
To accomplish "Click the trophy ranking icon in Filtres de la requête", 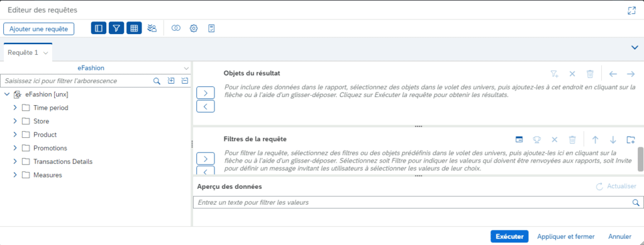I will click(x=536, y=140).
